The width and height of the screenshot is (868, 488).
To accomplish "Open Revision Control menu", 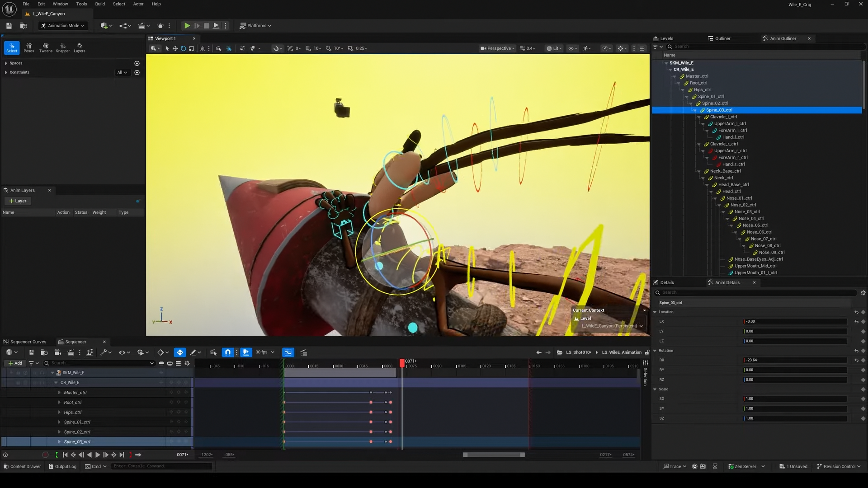I will tap(839, 467).
